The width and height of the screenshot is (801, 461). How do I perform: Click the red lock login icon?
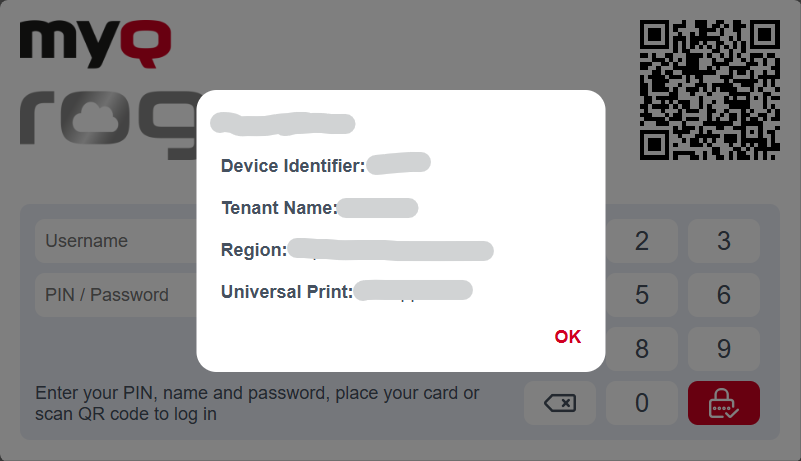coord(723,403)
